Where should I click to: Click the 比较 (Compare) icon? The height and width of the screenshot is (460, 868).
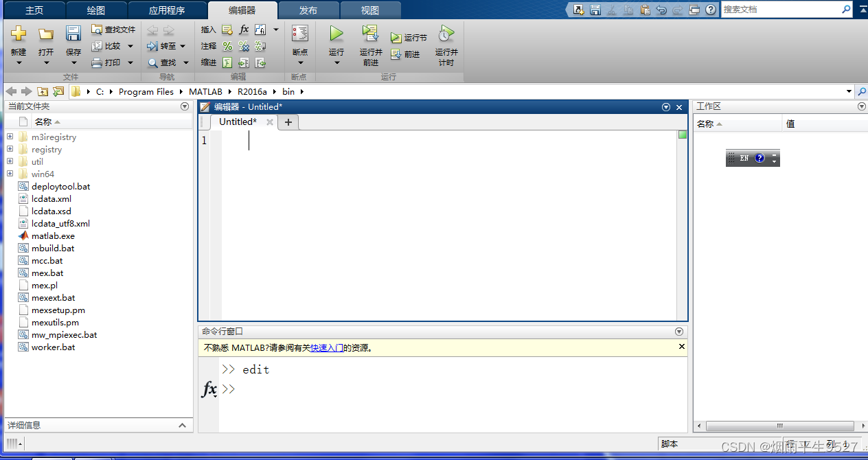[110, 46]
